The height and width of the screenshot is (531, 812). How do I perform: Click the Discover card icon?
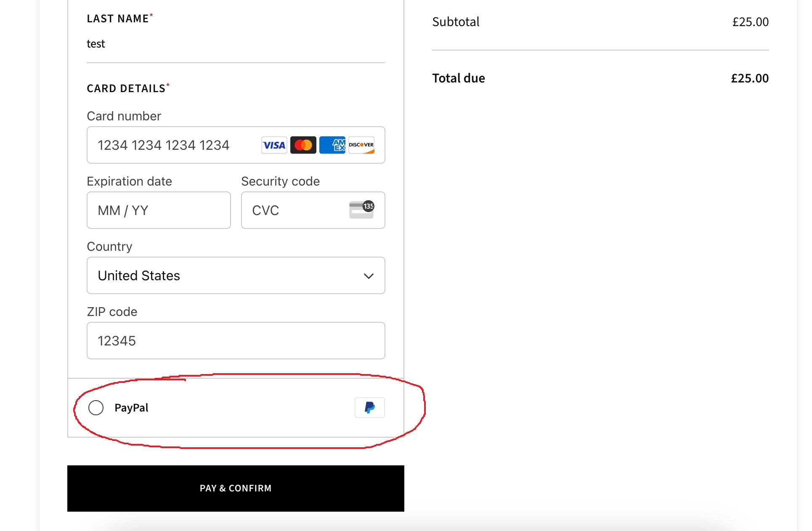361,145
